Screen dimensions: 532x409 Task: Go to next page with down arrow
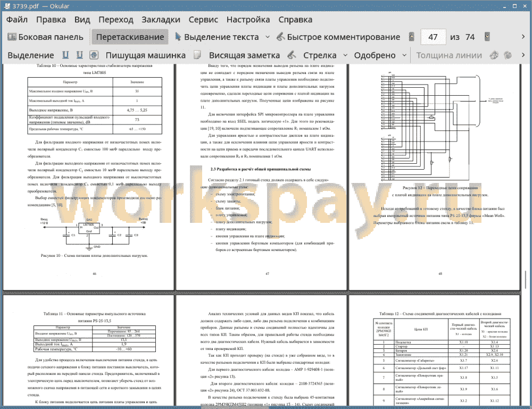tap(487, 37)
